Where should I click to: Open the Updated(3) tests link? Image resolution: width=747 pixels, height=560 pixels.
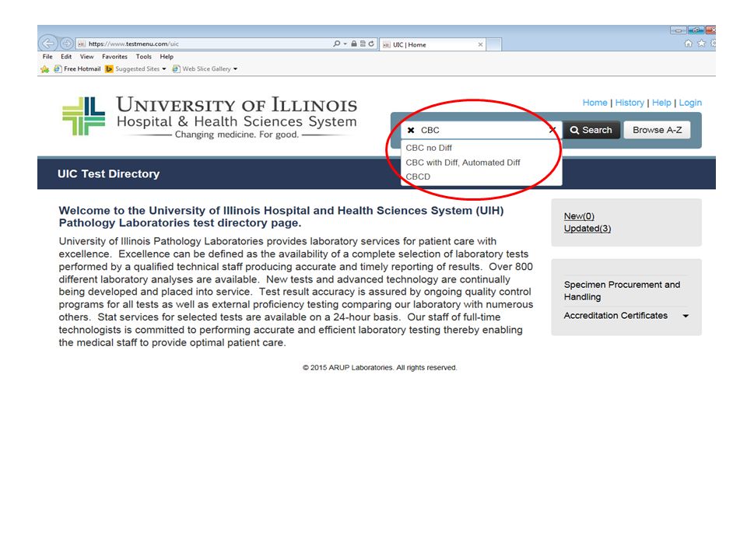click(587, 229)
